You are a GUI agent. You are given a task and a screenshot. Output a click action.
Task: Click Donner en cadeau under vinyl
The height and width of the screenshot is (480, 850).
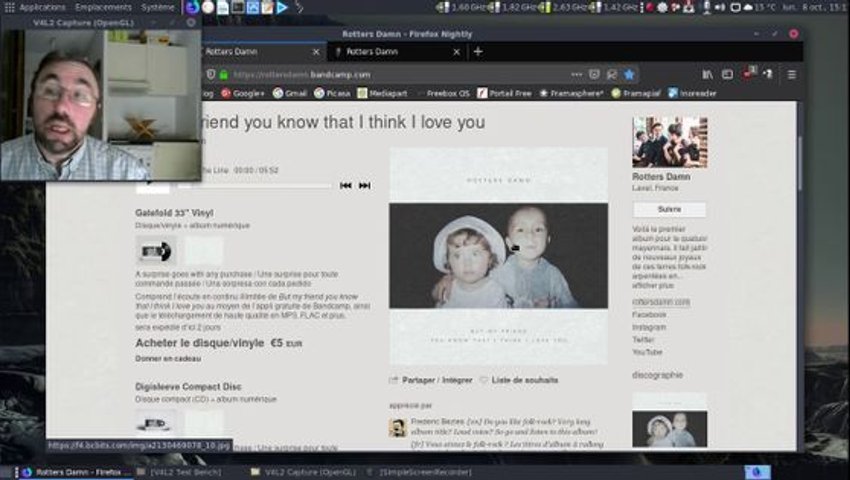point(168,359)
